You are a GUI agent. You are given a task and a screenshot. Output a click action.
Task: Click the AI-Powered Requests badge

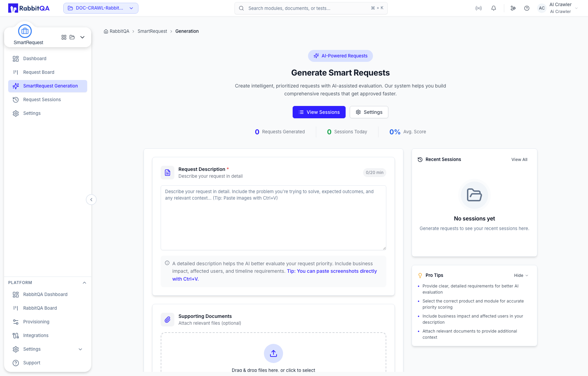[x=340, y=56]
